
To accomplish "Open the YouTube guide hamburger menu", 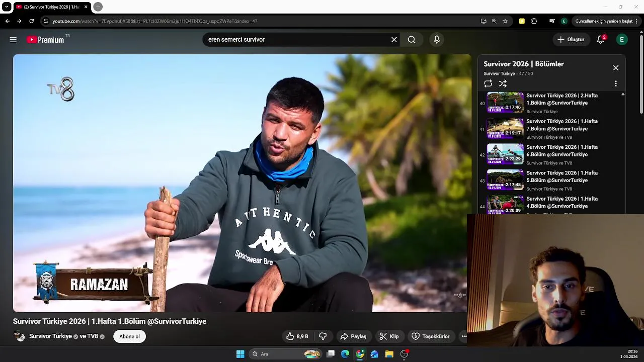I will click(13, 40).
